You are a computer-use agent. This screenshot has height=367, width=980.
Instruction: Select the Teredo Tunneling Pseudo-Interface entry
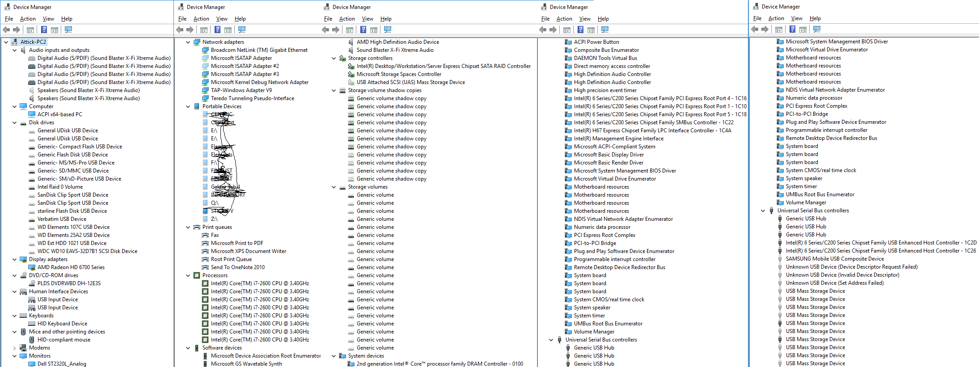click(252, 98)
